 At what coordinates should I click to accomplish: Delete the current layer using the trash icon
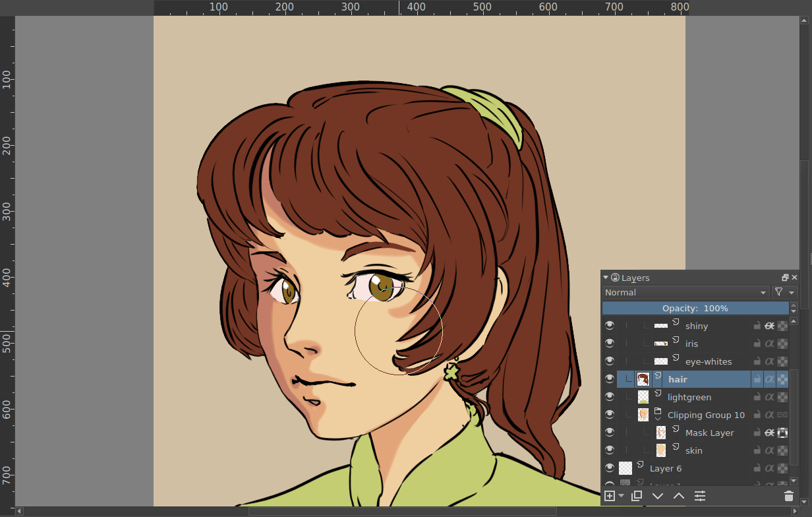coord(789,496)
